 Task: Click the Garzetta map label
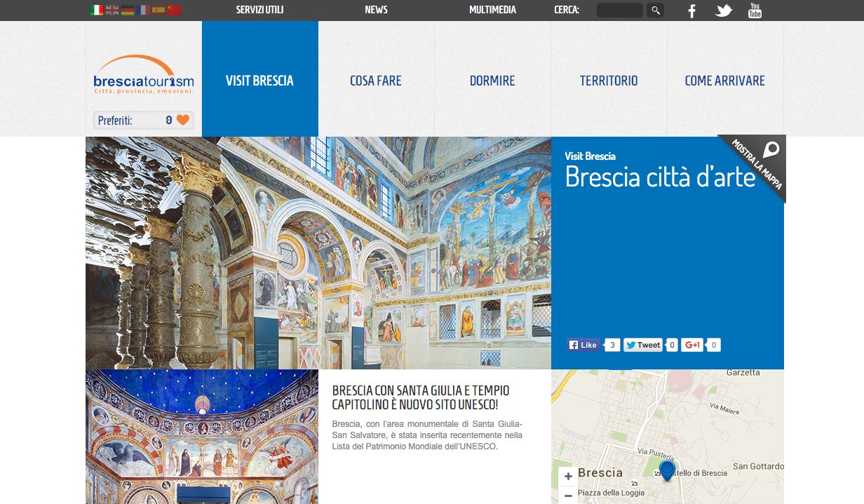pyautogui.click(x=743, y=372)
